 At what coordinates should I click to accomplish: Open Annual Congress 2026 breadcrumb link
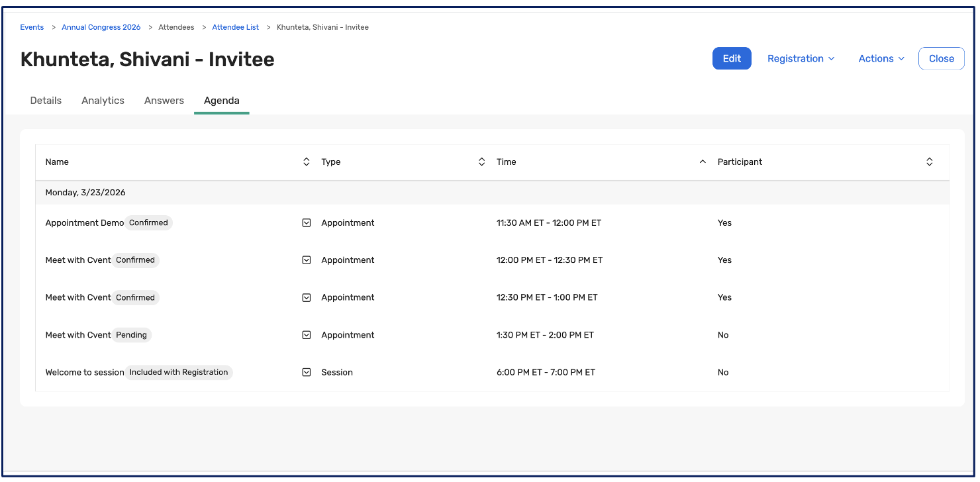[101, 27]
